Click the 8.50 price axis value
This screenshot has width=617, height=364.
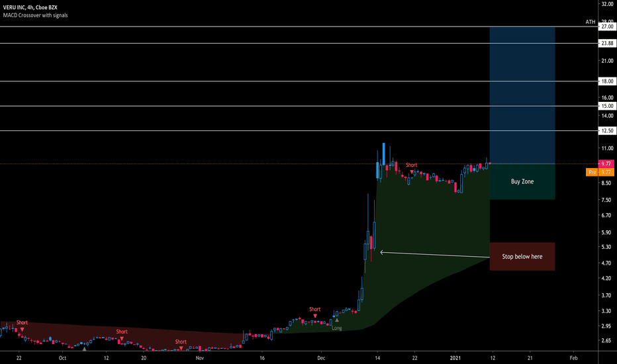[x=607, y=183]
